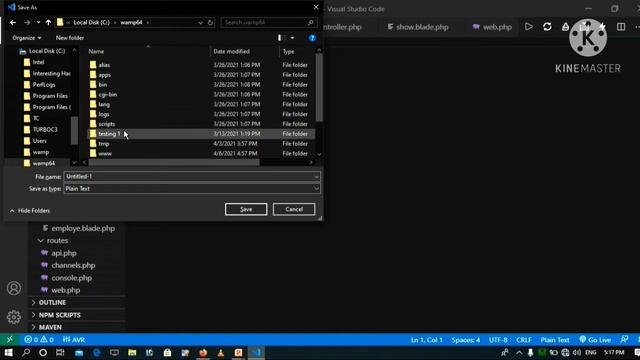Click the Save button
Image resolution: width=640 pixels, height=360 pixels.
click(x=246, y=209)
